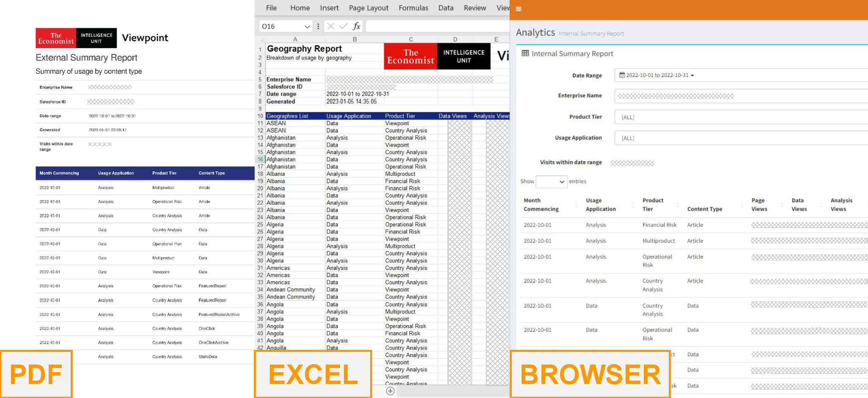Click The Economist logo in the PDF report
This screenshot has height=398, width=868.
pos(56,38)
